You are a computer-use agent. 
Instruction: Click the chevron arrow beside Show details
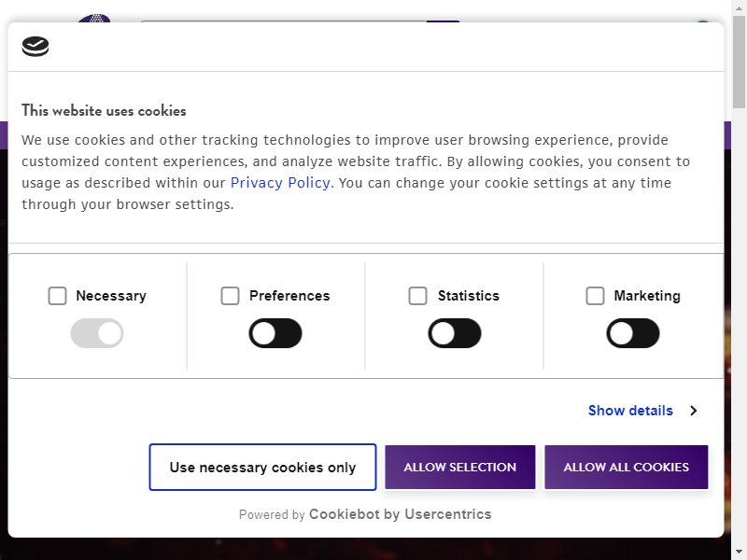tap(694, 411)
